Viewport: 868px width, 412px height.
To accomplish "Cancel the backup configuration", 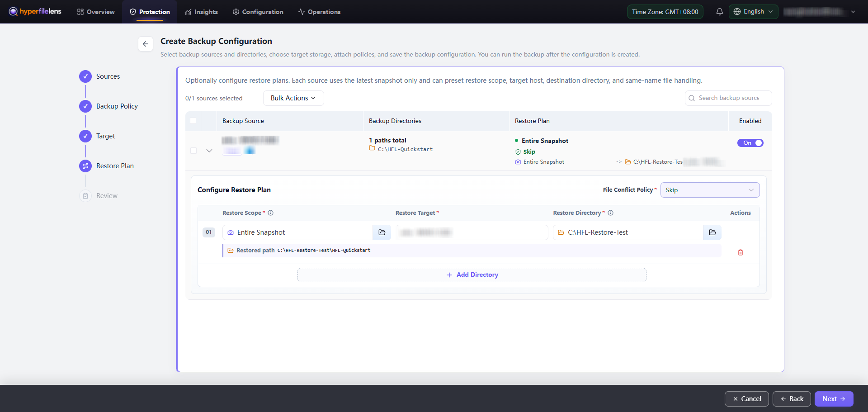I will coord(747,399).
